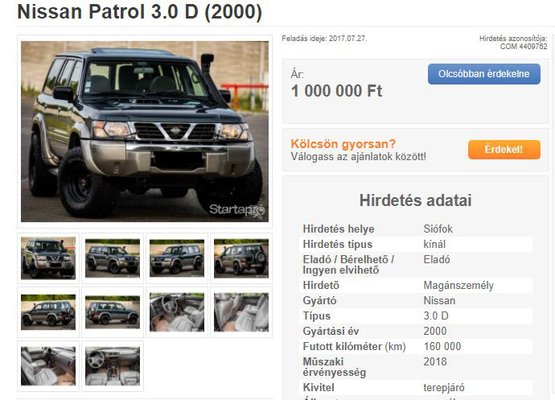The width and height of the screenshot is (555, 400).
Task: Select the first thumbnail in the second row
Action: tap(48, 312)
